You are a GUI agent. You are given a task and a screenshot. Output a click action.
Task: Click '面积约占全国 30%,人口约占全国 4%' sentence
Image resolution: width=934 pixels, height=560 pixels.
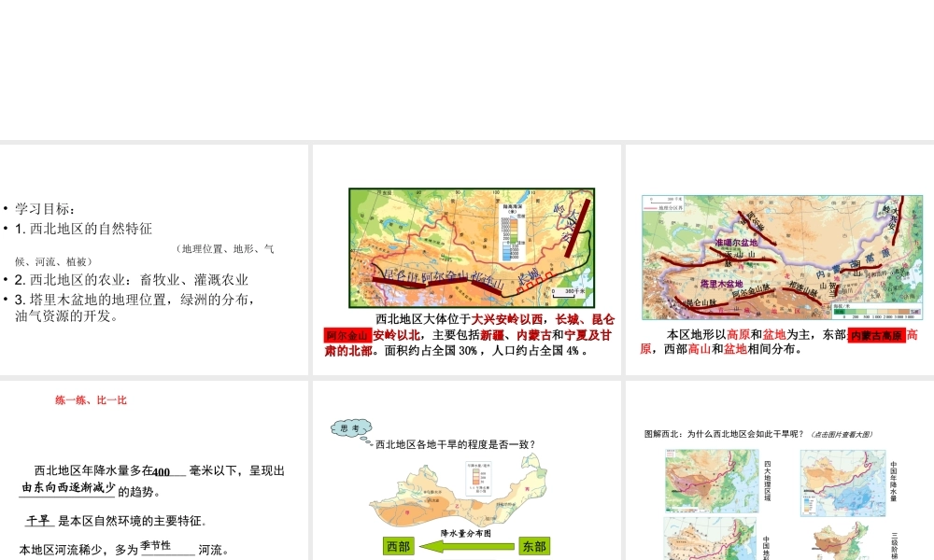point(487,351)
